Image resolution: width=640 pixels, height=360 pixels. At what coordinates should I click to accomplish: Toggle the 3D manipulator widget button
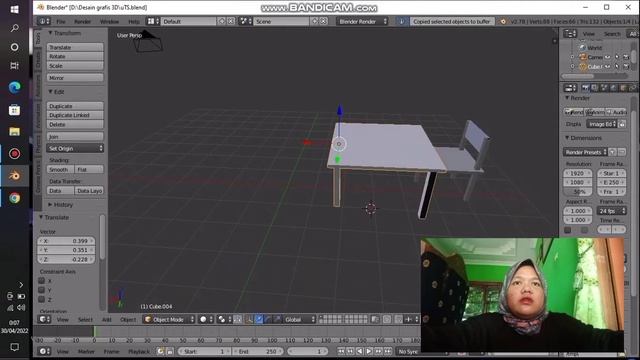coord(249,319)
